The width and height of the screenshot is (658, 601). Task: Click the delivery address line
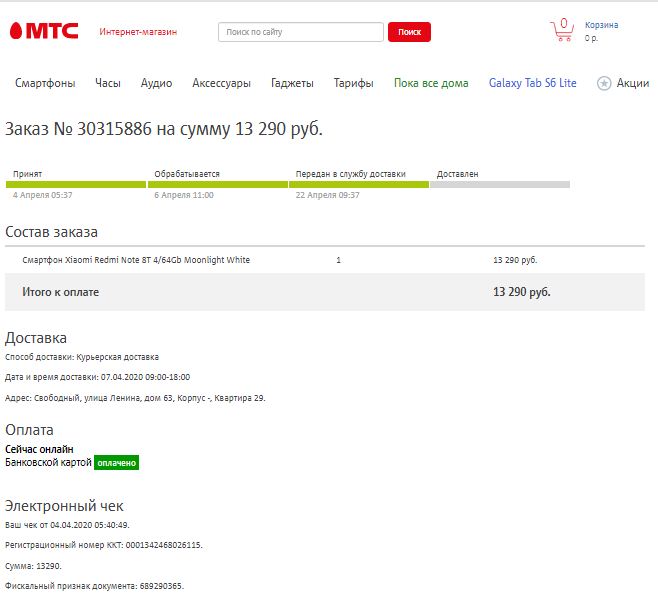coord(135,398)
